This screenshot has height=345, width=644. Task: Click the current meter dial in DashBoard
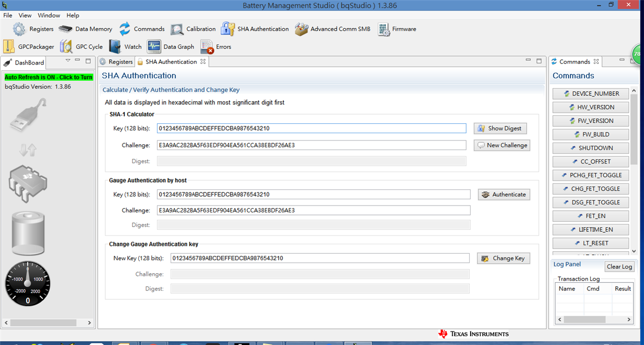28,283
